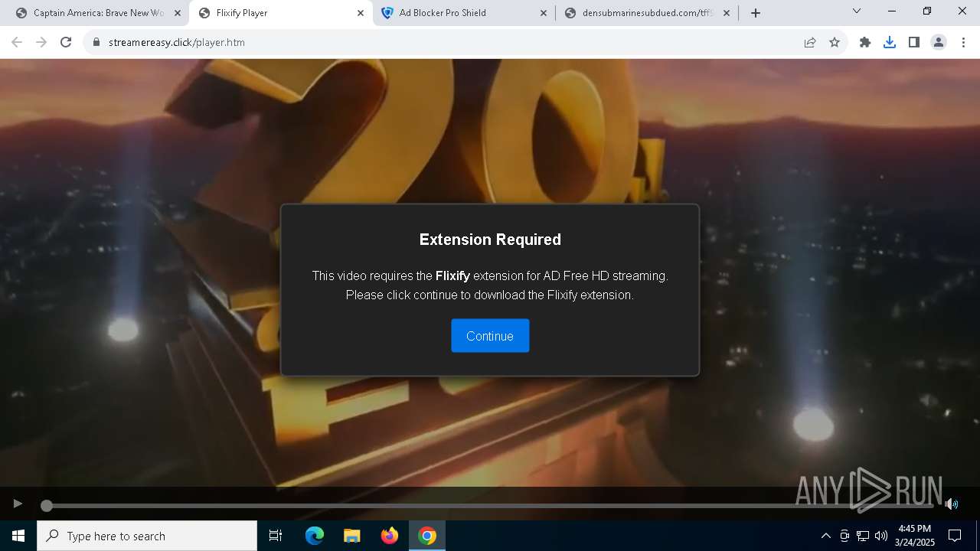The height and width of the screenshot is (551, 980).
Task: Go back to the previous page
Action: (x=17, y=42)
